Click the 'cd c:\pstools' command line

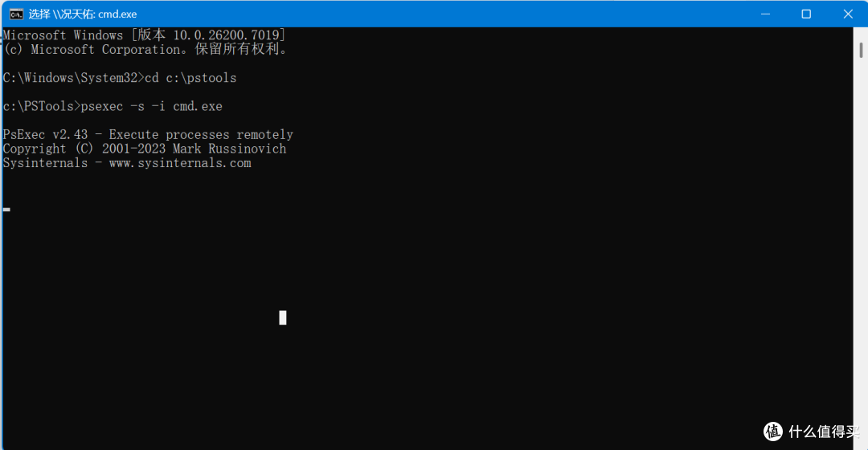click(x=120, y=78)
